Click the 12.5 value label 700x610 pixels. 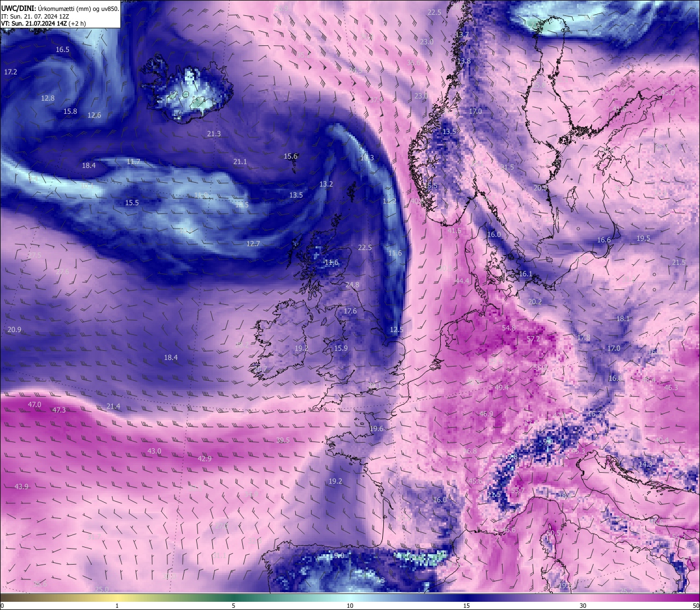(396, 330)
